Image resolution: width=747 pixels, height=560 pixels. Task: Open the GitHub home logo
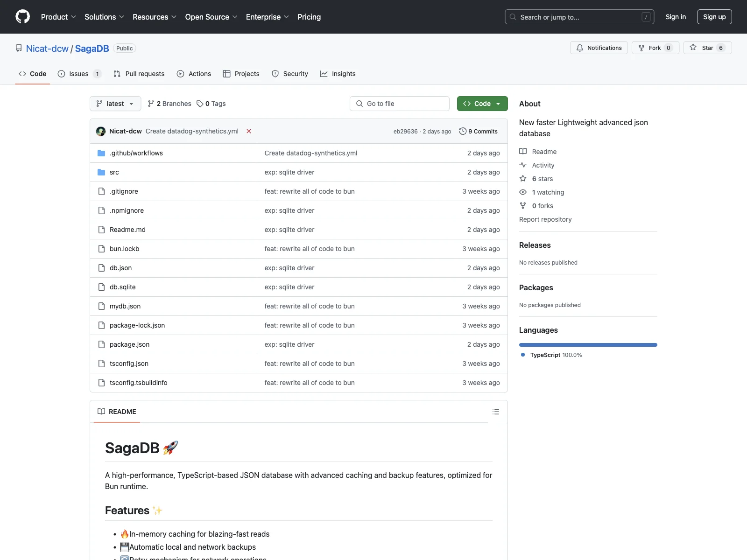pos(22,17)
